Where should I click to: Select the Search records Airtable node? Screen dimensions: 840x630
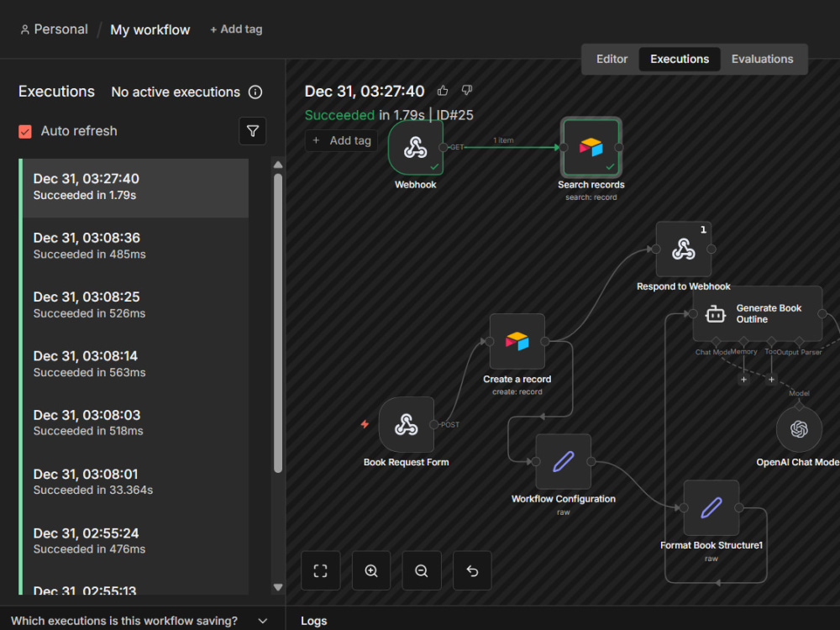[x=591, y=147]
